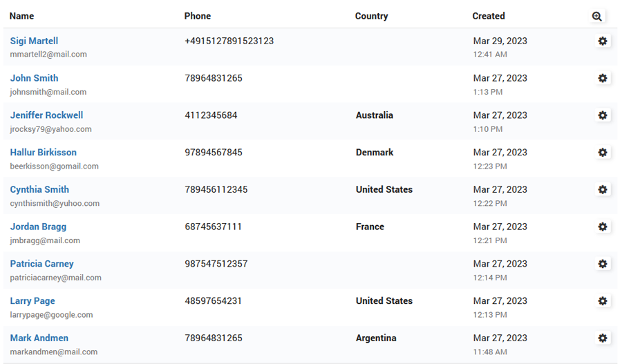Viewport: 622px width, 364px height.
Task: Open gear settings for Sigi Martell
Action: [x=603, y=41]
